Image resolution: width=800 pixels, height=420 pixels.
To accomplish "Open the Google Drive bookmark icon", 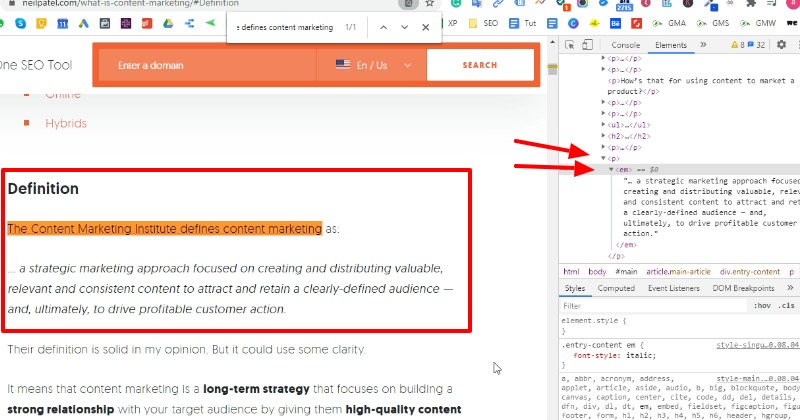I will 168,23.
